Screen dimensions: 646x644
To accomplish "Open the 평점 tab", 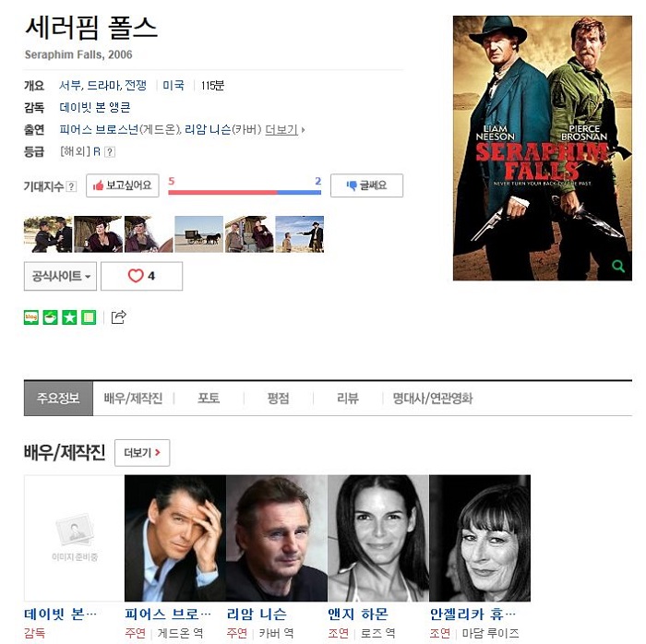I will pos(278,399).
